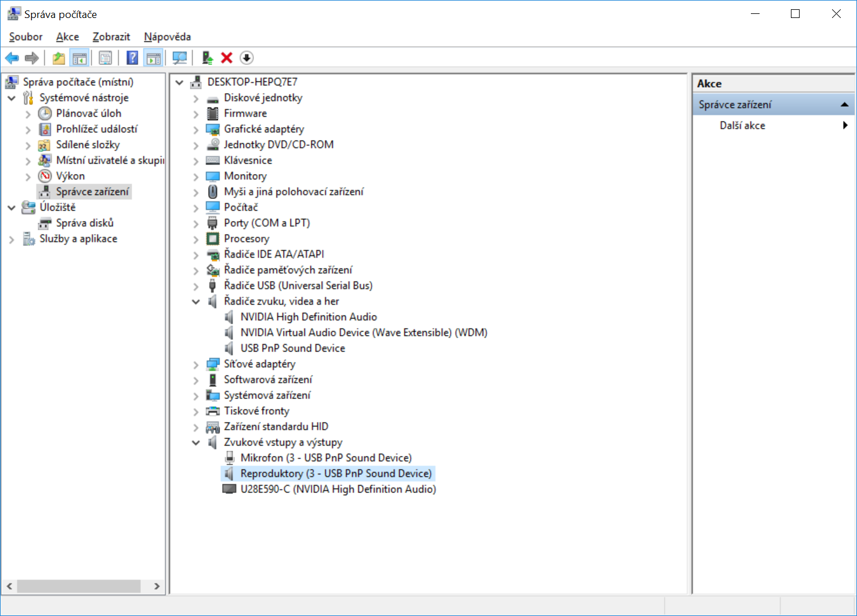Scan for hardware changes toolbar icon
Screen dimensions: 857x616
click(x=180, y=58)
